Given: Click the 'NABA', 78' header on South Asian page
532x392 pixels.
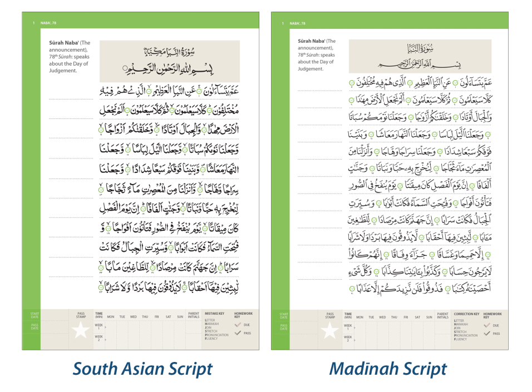Looking at the screenshot, I should (x=48, y=23).
